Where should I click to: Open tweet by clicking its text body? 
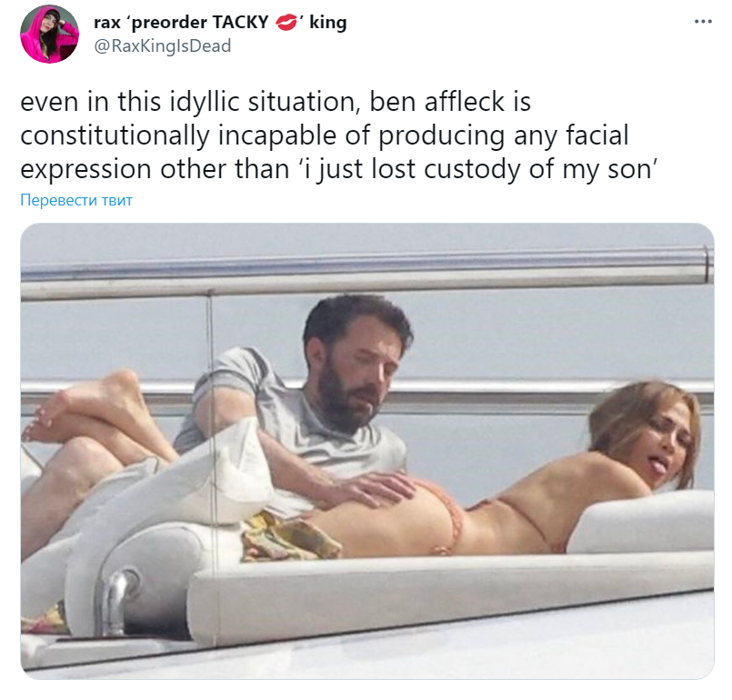click(339, 135)
